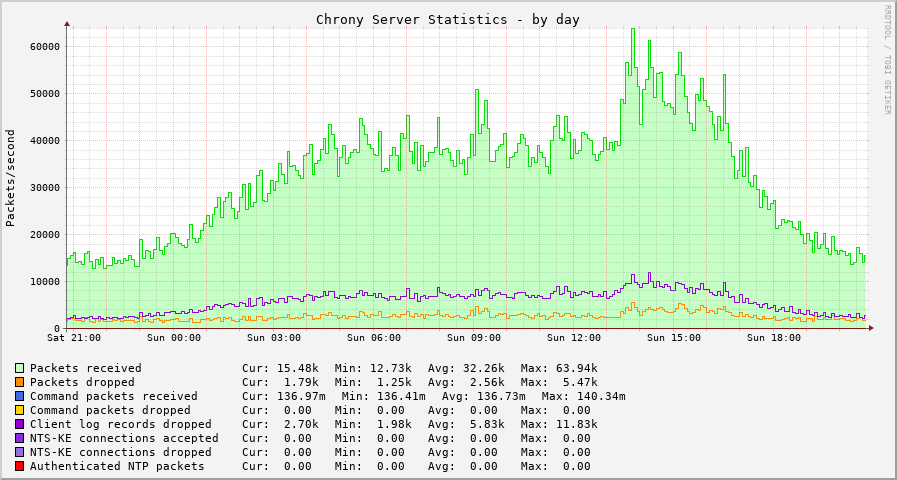Click the NTS-KE connections accepted swatch
This screenshot has height=480, width=897.
tap(20, 438)
